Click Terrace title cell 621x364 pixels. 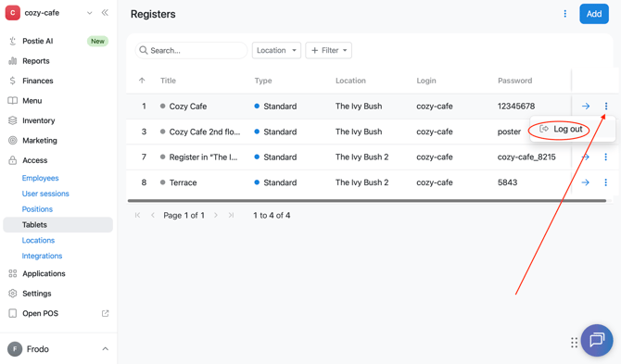click(183, 182)
